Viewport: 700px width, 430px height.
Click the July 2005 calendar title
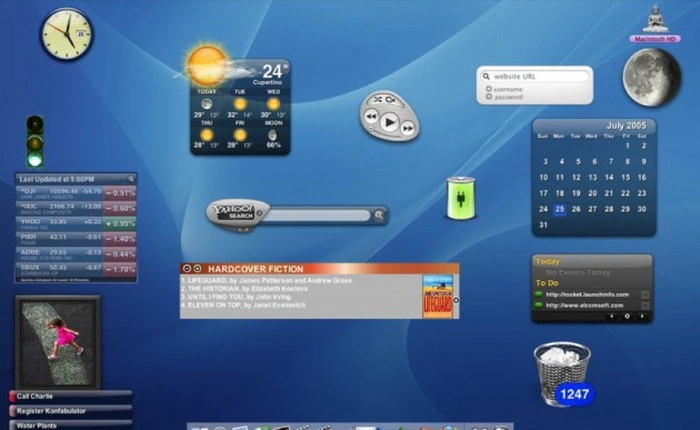click(626, 125)
